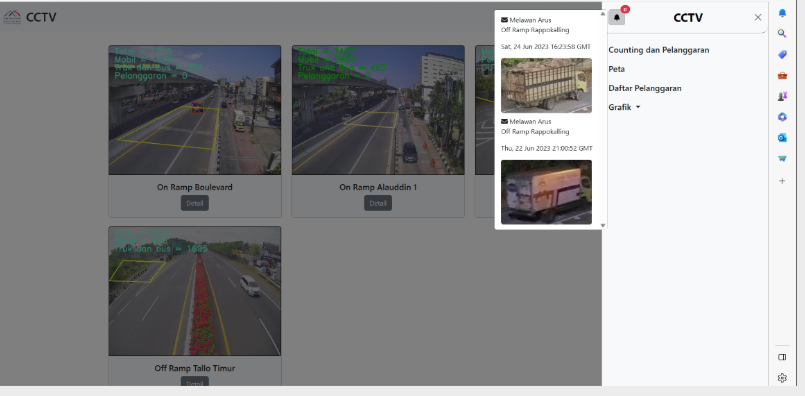Close the CCTV side menu panel
The height and width of the screenshot is (396, 805).
click(x=758, y=17)
